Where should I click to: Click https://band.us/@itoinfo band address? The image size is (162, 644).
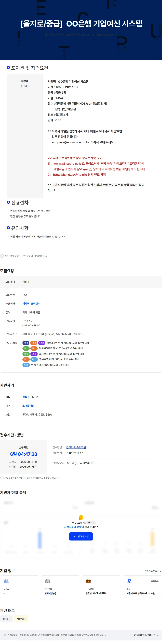[70, 175]
